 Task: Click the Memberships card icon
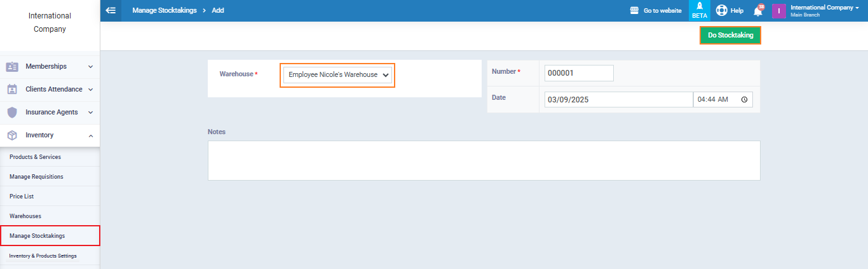(12, 66)
